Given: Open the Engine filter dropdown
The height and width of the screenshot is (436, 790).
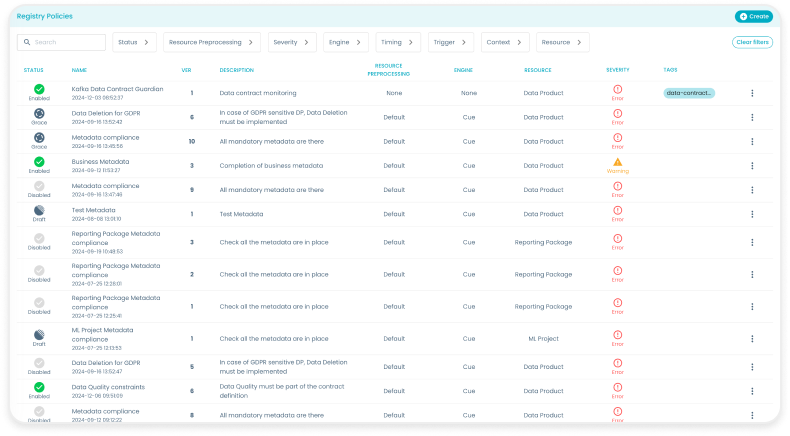Looking at the screenshot, I should click(346, 42).
